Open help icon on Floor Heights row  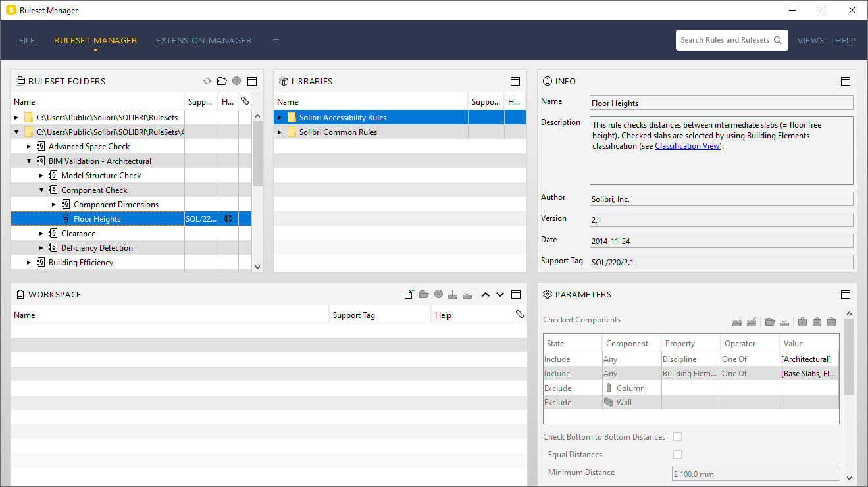[228, 218]
